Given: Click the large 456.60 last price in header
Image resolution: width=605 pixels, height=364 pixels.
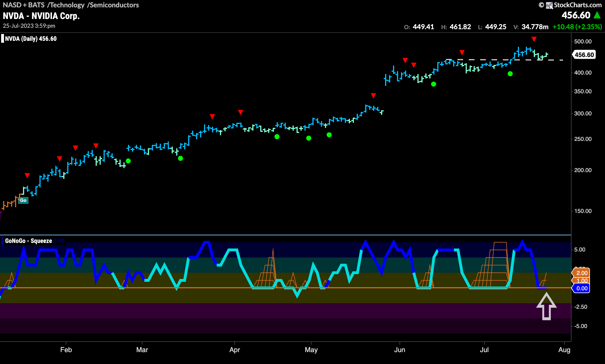Looking at the screenshot, I should coord(576,15).
